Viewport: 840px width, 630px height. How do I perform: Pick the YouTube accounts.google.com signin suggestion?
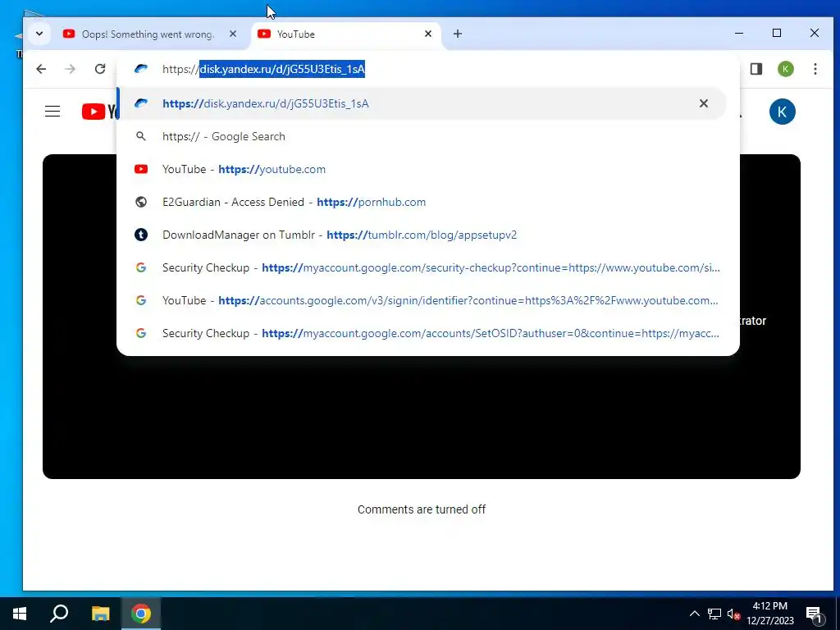pos(421,300)
